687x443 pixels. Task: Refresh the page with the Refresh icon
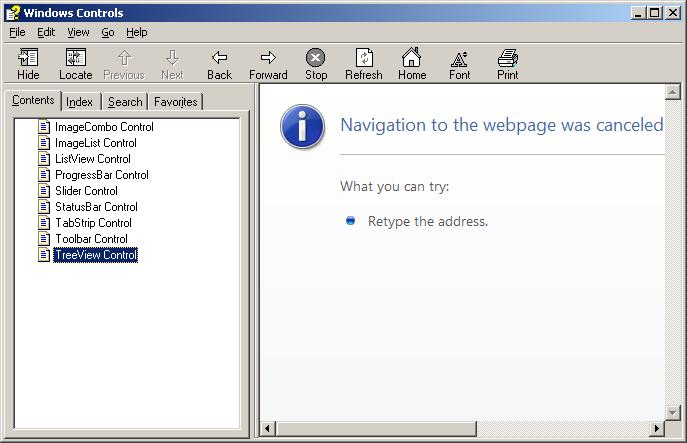[364, 57]
